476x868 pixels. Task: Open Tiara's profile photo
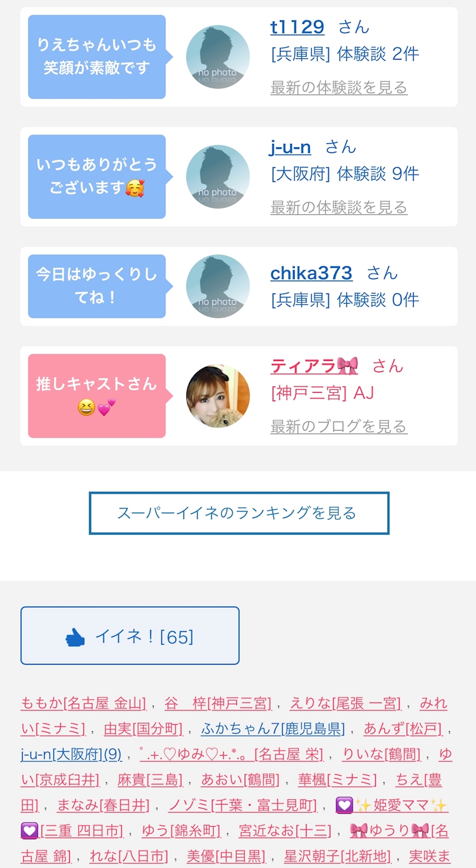[218, 395]
